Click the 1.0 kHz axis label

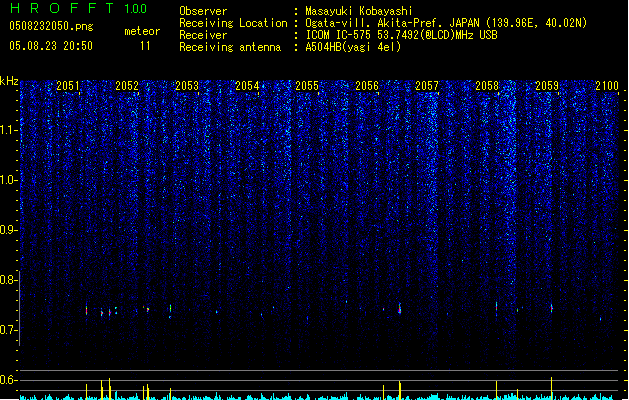click(9, 180)
